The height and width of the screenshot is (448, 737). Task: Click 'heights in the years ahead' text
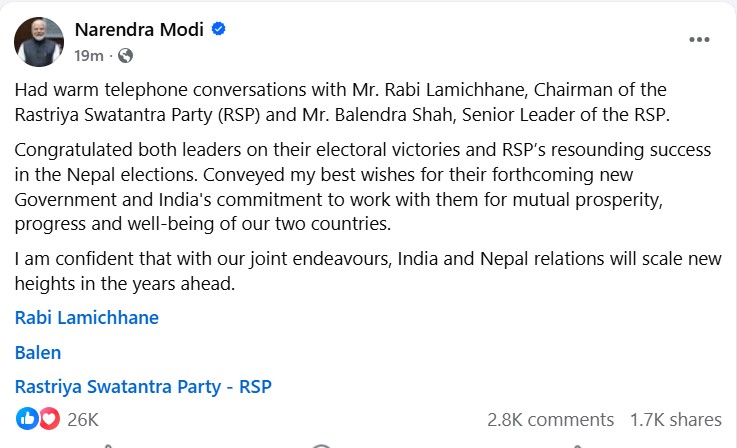click(x=125, y=283)
